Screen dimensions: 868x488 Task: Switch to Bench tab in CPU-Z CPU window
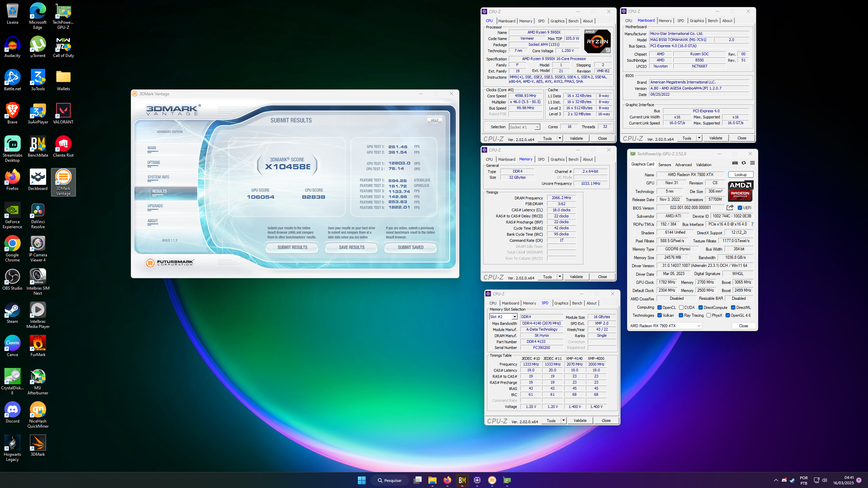(x=573, y=21)
